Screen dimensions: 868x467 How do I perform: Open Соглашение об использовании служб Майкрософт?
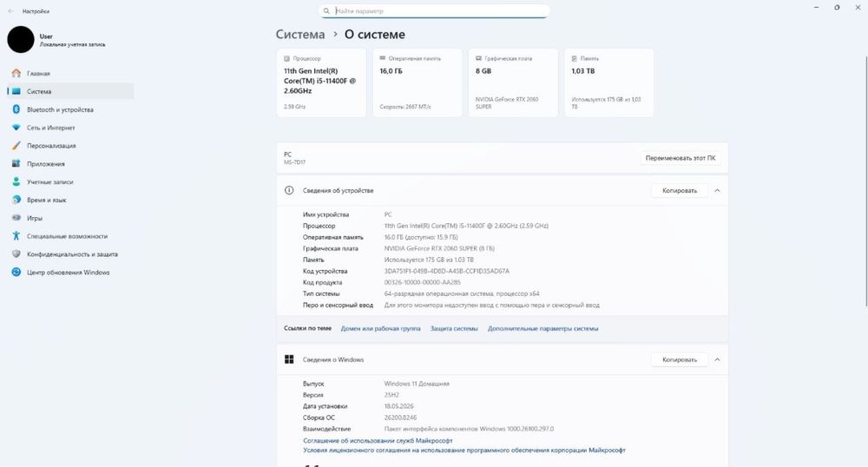coord(378,441)
